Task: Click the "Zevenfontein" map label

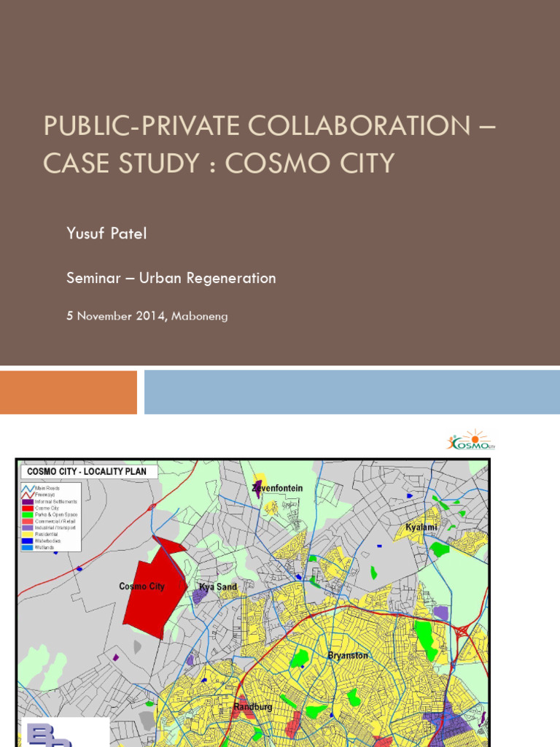Action: click(x=277, y=488)
